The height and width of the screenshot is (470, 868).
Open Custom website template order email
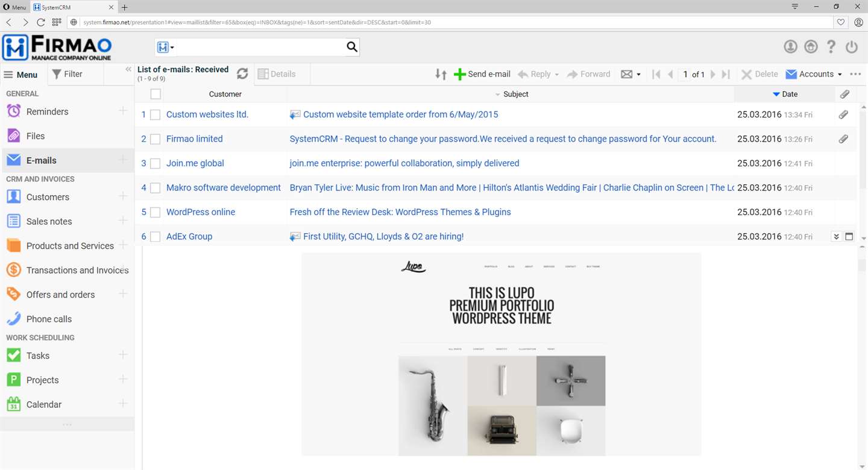click(x=400, y=114)
